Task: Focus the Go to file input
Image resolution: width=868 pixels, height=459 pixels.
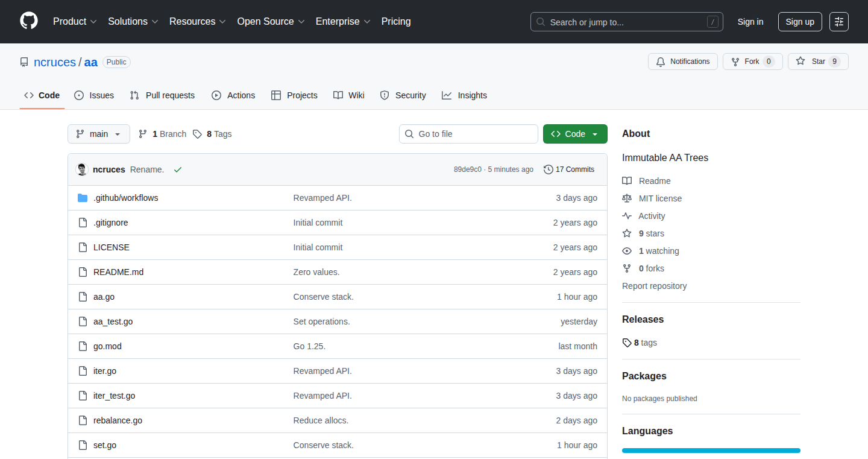Action: click(x=468, y=134)
